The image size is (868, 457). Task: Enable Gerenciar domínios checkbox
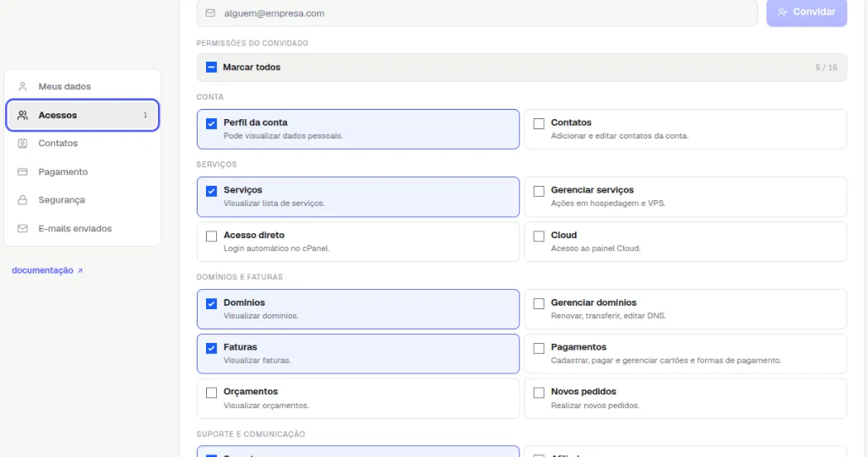pos(539,303)
